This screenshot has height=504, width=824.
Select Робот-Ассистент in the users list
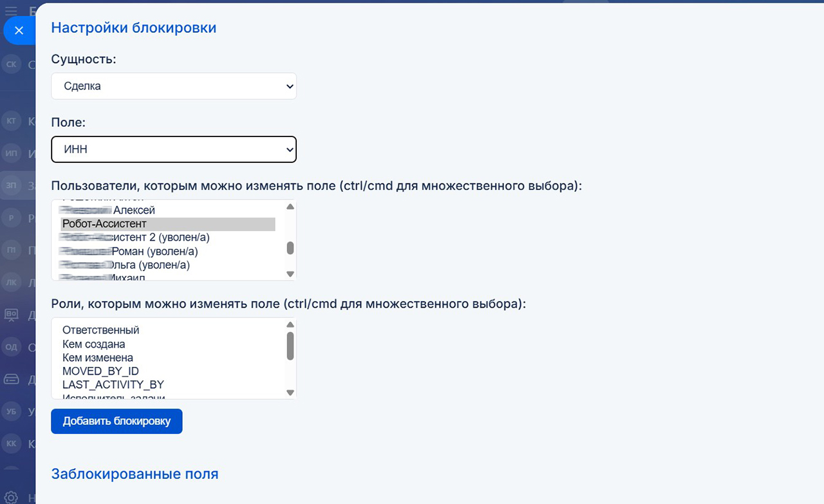tap(167, 224)
